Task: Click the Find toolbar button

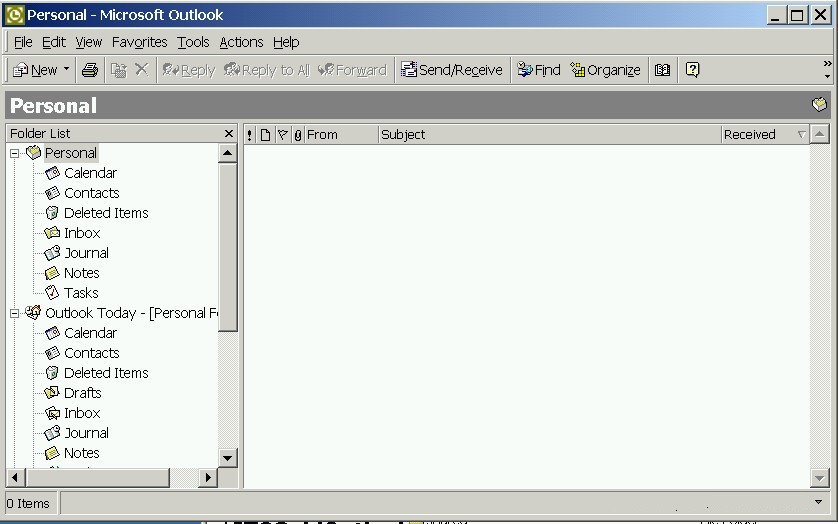Action: pyautogui.click(x=539, y=70)
